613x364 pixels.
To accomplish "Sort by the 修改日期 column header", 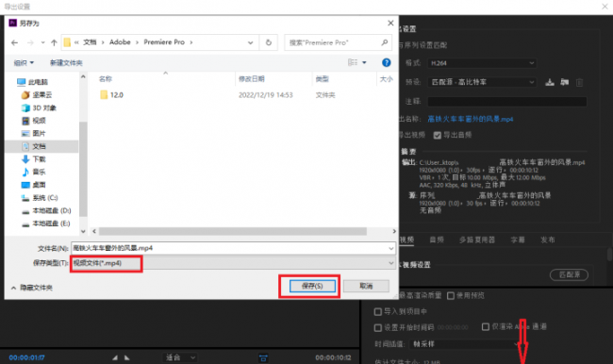I will (252, 79).
